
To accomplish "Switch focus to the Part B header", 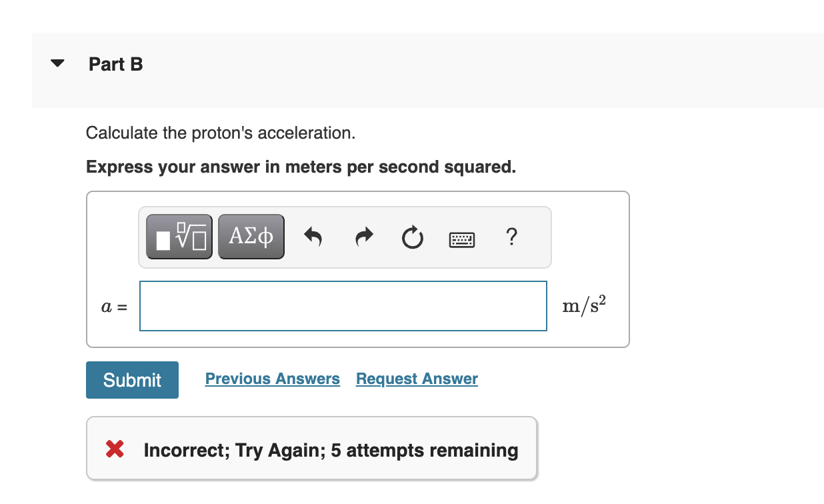I will [x=115, y=64].
